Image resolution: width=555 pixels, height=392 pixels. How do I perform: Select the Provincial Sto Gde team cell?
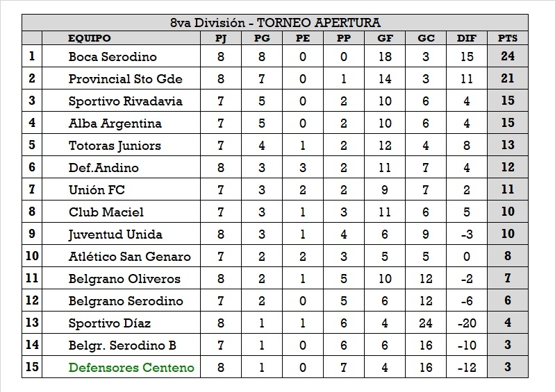point(125,79)
